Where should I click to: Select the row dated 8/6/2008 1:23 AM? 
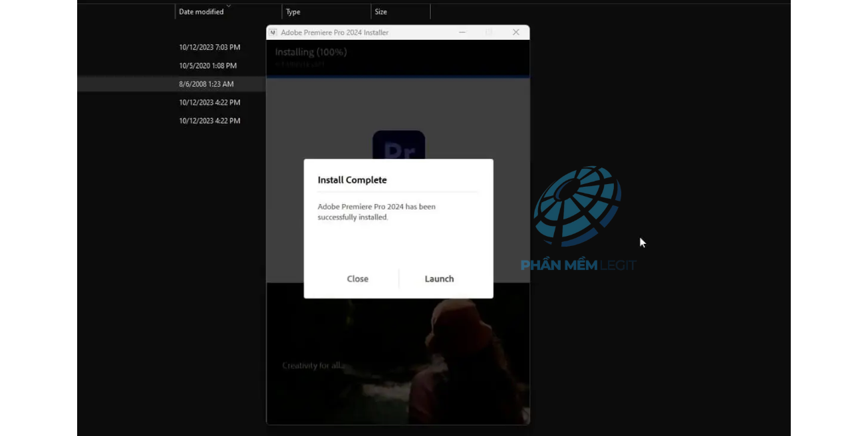coord(172,84)
